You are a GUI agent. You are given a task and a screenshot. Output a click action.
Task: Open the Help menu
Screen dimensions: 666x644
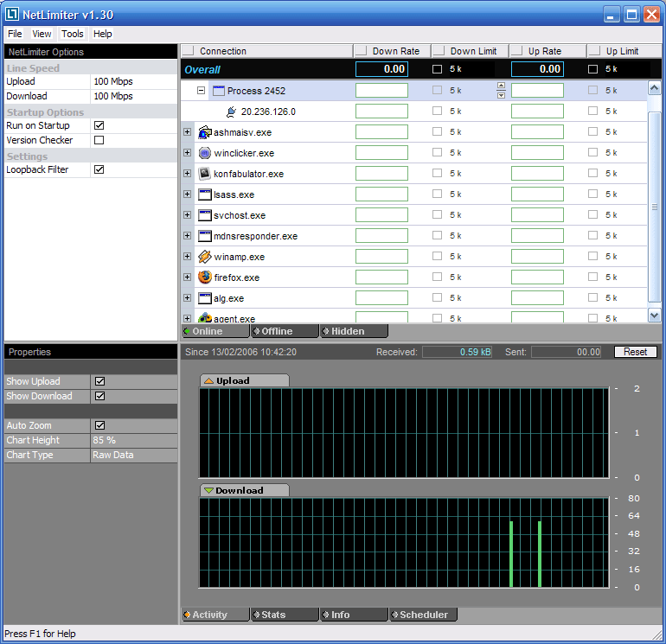point(102,34)
